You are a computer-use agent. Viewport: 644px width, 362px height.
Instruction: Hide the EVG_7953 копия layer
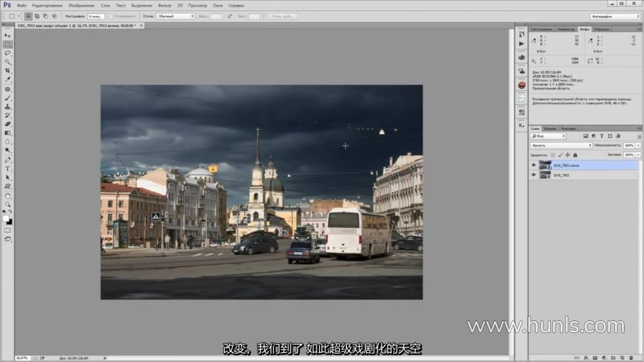tap(534, 165)
